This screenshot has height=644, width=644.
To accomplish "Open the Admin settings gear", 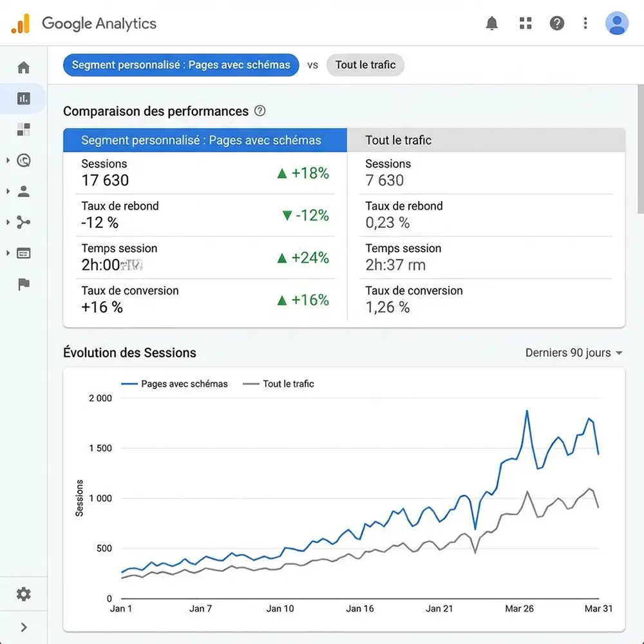I will (23, 594).
